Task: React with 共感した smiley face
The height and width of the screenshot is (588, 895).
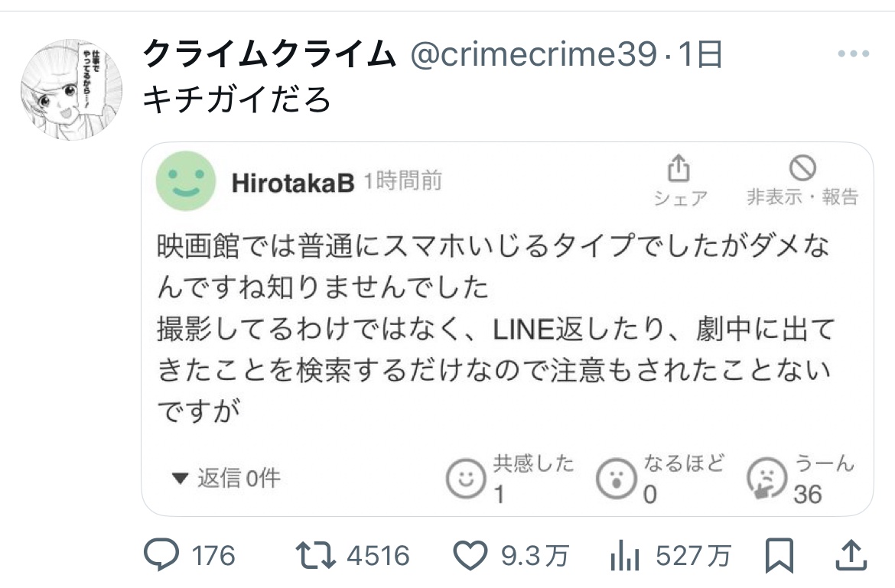Action: point(466,479)
